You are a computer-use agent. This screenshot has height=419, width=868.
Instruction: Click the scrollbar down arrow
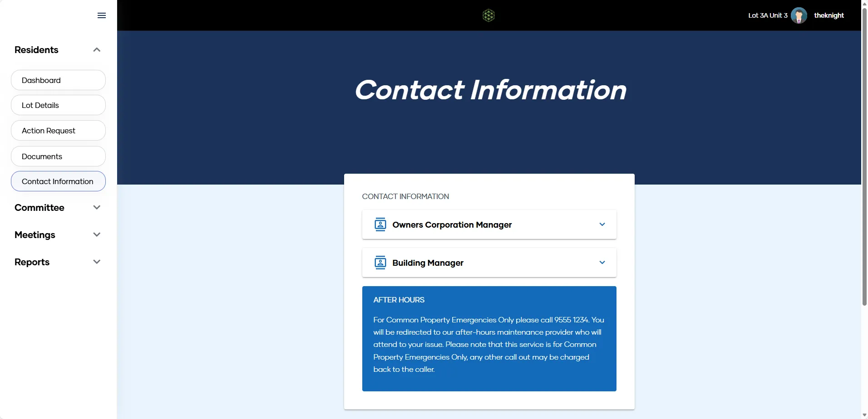(x=864, y=415)
